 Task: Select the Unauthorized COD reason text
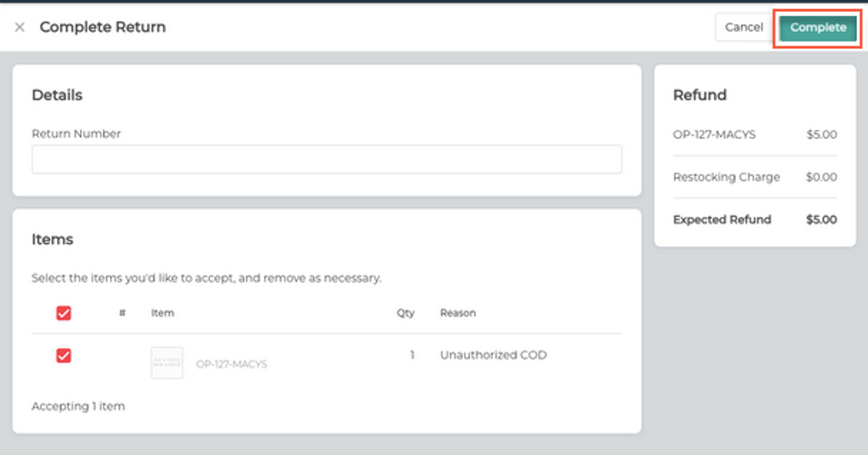493,355
